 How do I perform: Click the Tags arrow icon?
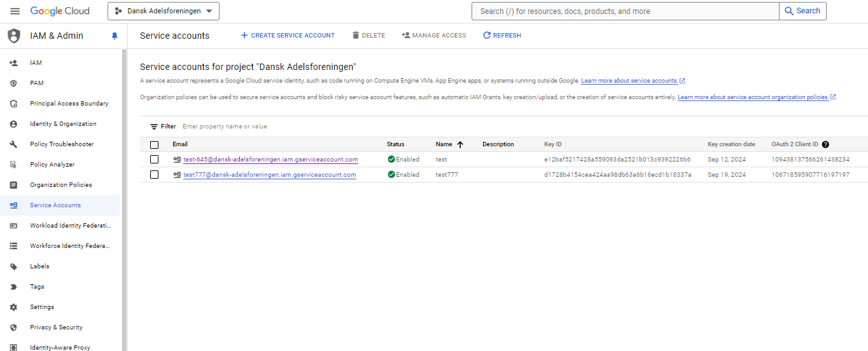click(13, 287)
